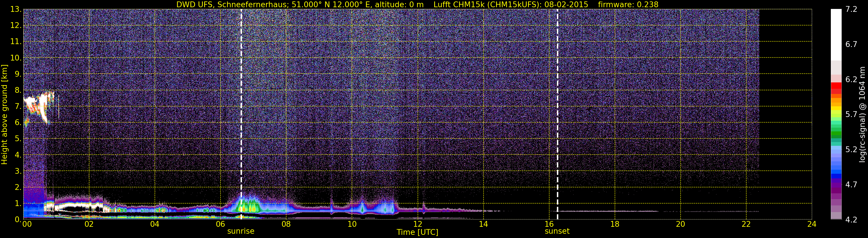Click the white dashed sunrise line
This screenshot has height=238, width=868.
pyautogui.click(x=241, y=114)
